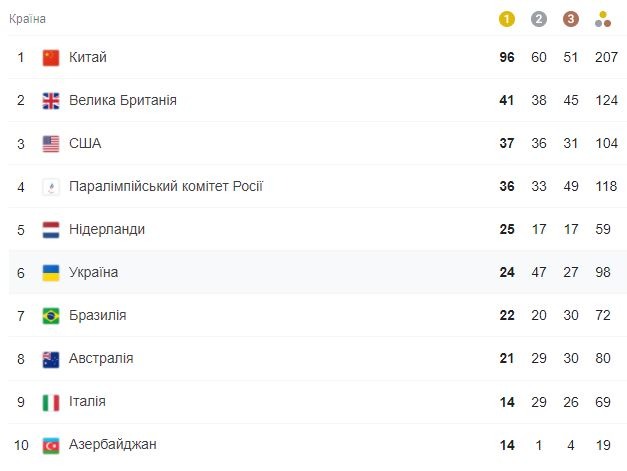
Task: Click the Italy flag icon
Action: (x=51, y=402)
